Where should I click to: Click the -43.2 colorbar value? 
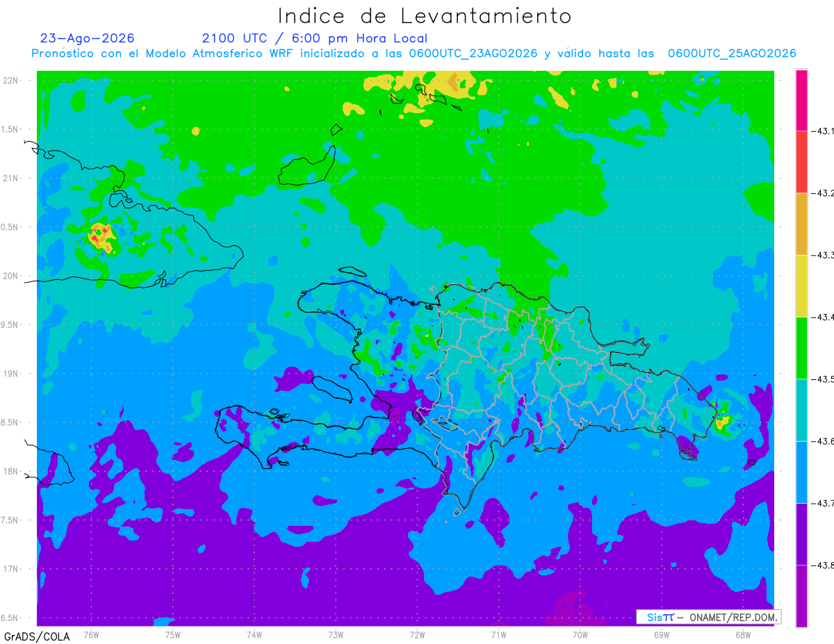(x=824, y=193)
